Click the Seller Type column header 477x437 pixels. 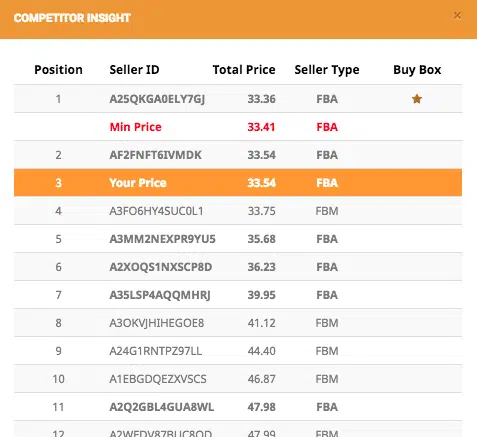click(x=327, y=70)
